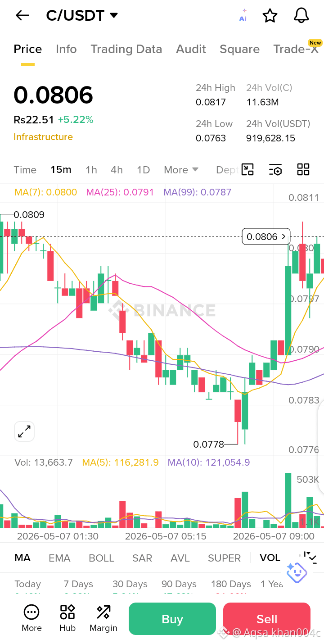The width and height of the screenshot is (324, 644).
Task: Expand the C/USDT pair selector
Action: (114, 15)
